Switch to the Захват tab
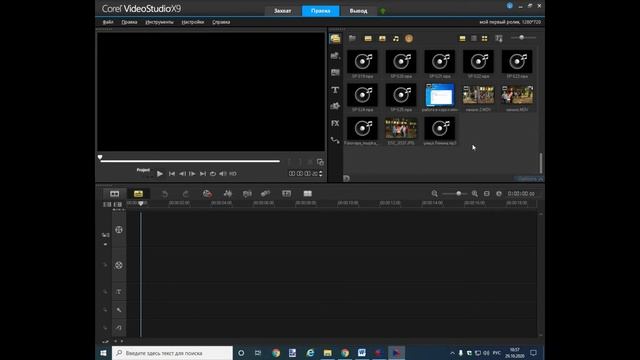Screen dimensions: 640x360 click(282, 11)
